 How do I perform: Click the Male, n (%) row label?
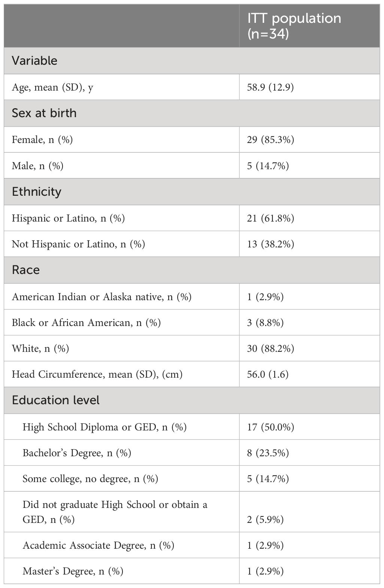[x=37, y=165]
